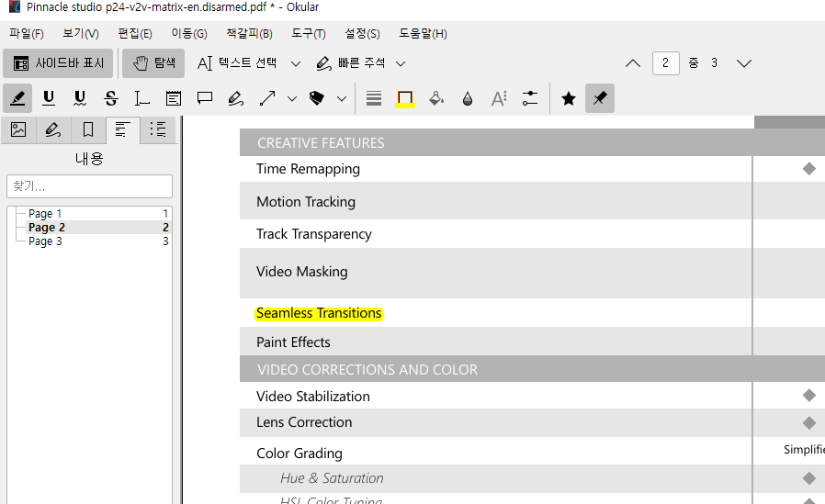Switch to the annotations sidebar tab
This screenshot has width=825, height=504.
tap(53, 129)
